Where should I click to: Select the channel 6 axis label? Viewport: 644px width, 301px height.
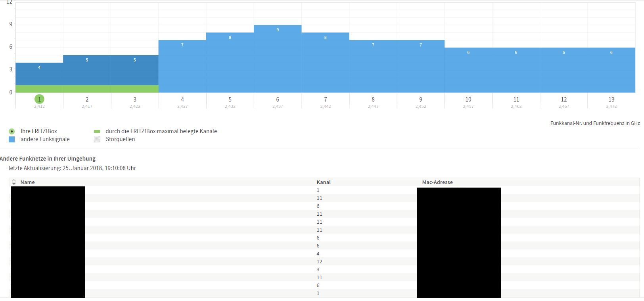tap(278, 100)
